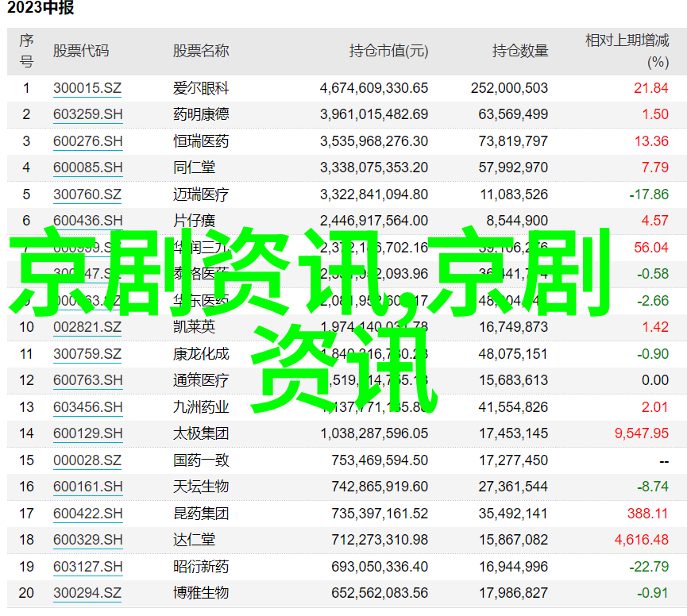Open stock code link 300015.SZ

[87, 88]
